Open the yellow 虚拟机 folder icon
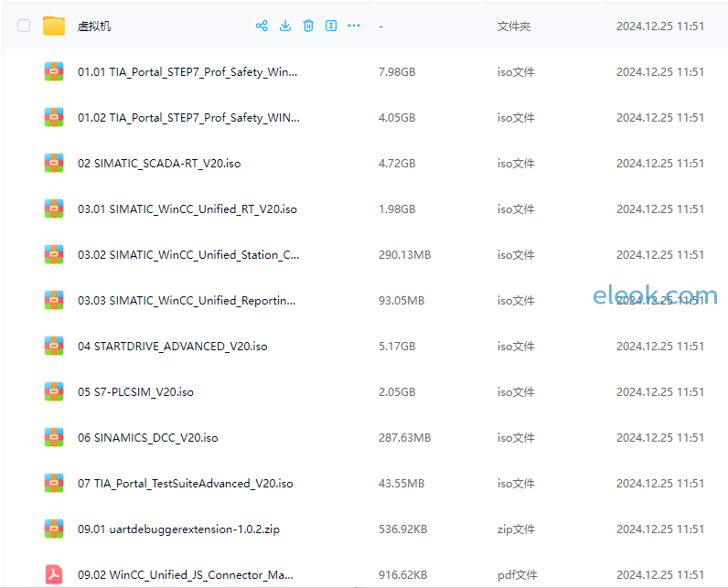This screenshot has height=588, width=728. [x=54, y=26]
